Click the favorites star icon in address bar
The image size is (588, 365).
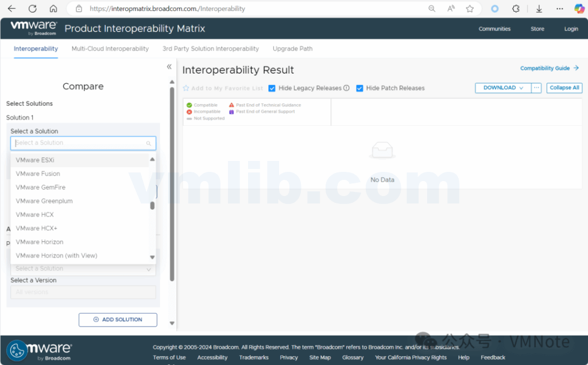470,9
